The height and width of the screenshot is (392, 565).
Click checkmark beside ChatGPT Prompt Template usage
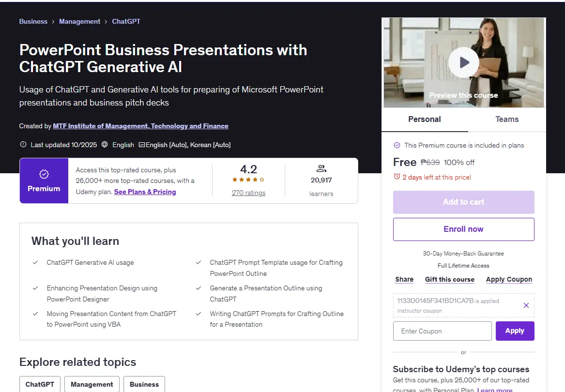click(x=199, y=262)
